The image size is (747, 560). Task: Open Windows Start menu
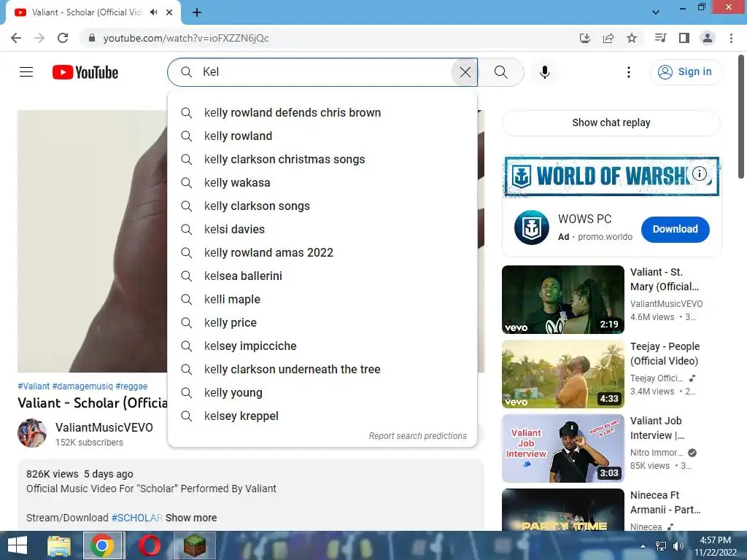(x=18, y=545)
